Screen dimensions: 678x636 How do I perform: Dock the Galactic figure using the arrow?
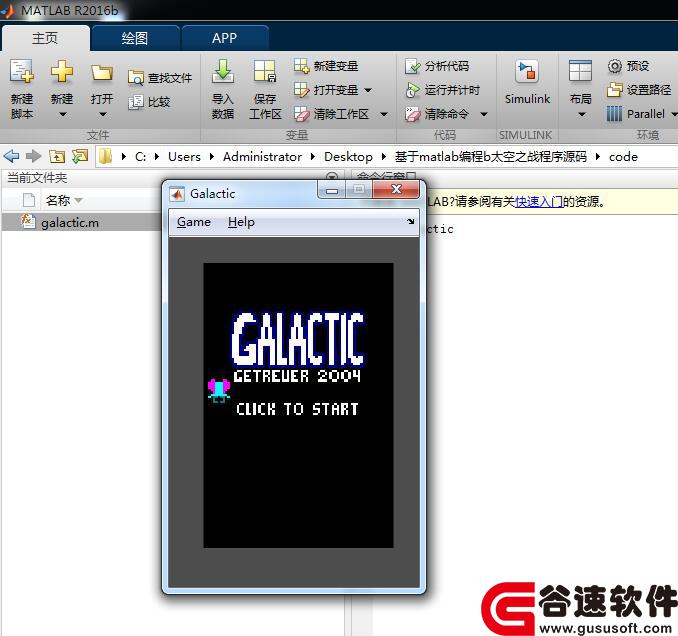click(410, 221)
